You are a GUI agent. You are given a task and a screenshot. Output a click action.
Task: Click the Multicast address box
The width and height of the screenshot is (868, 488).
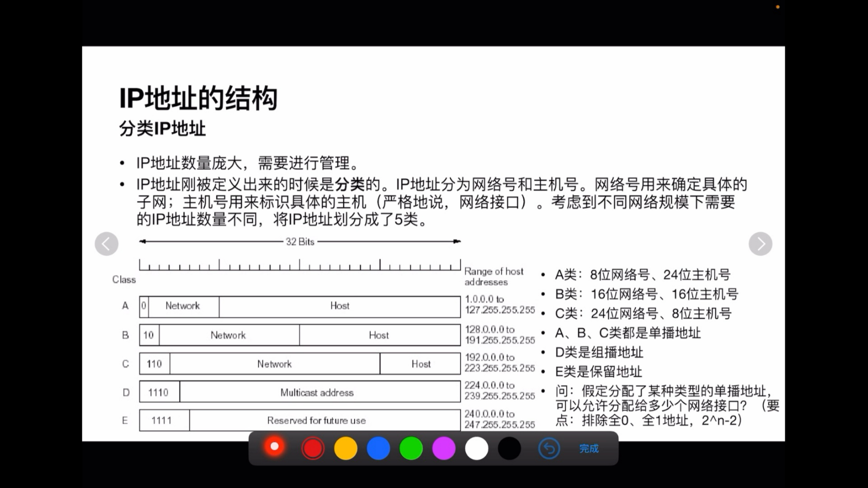(317, 392)
